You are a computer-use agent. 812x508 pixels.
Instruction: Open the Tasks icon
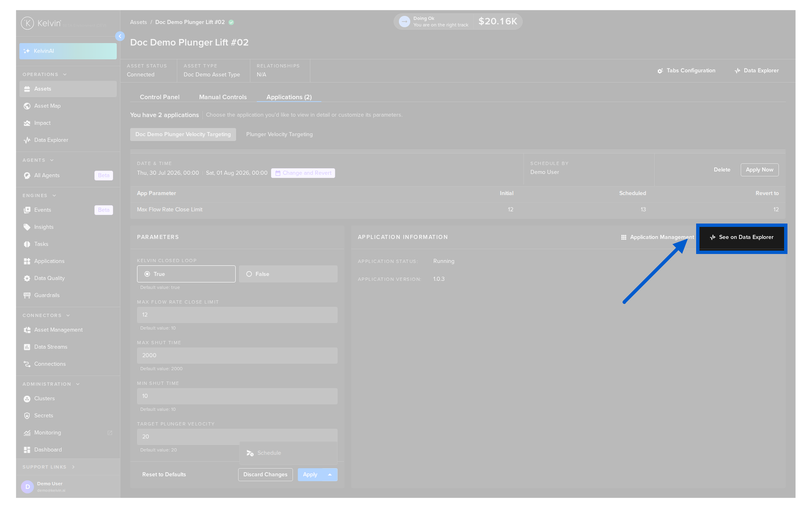[27, 244]
